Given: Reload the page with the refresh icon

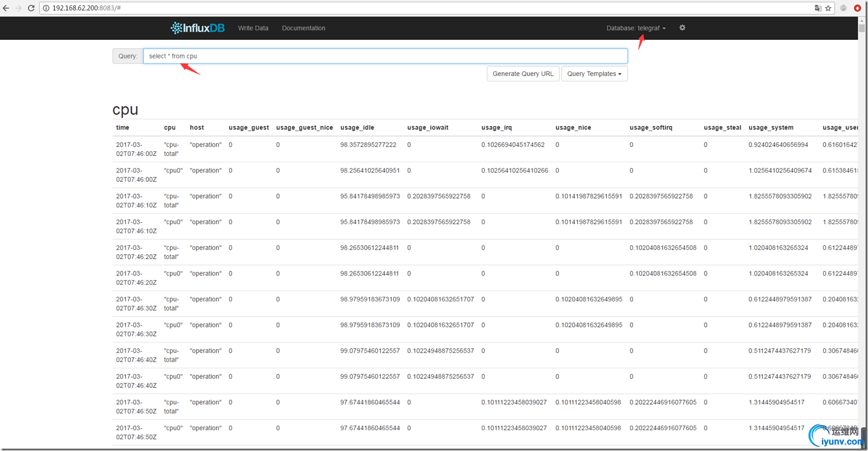Looking at the screenshot, I should pyautogui.click(x=31, y=8).
